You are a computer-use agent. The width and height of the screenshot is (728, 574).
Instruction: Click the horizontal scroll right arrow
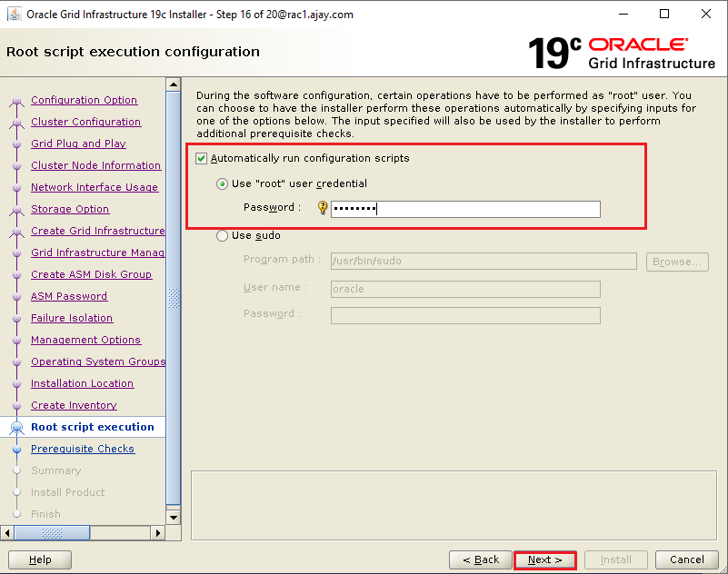tap(158, 533)
